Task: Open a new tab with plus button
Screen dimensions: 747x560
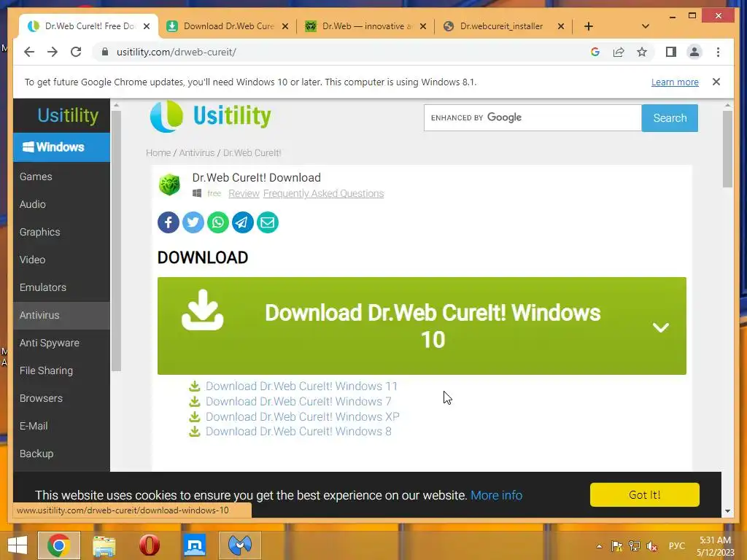Action: [589, 26]
